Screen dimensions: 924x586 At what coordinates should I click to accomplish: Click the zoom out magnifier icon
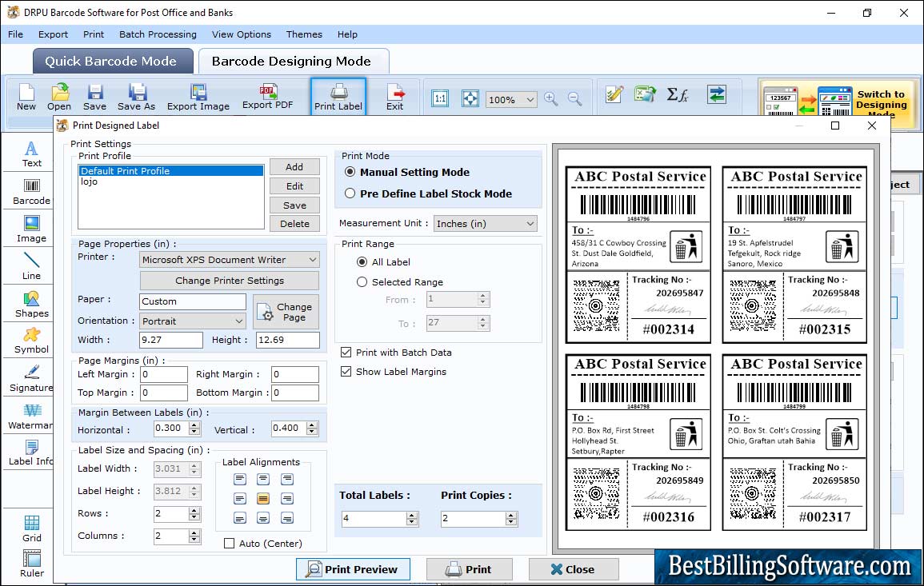pos(574,98)
